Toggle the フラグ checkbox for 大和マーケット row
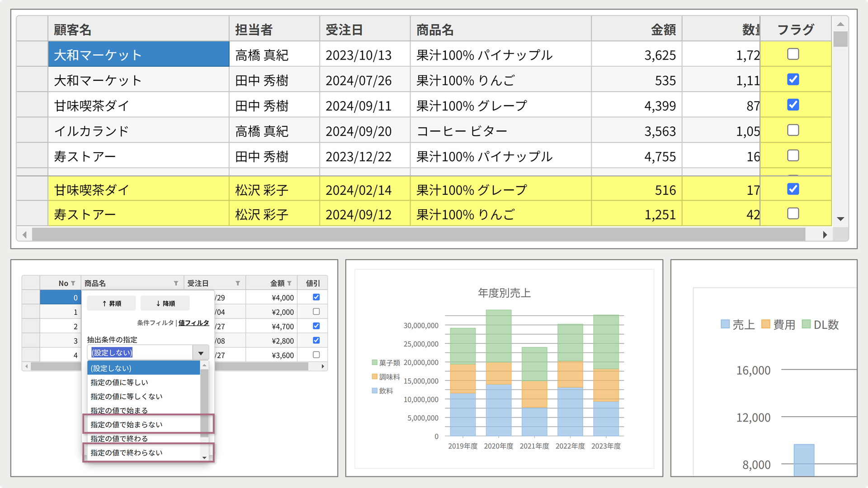Image resolution: width=868 pixels, height=488 pixels. tap(793, 54)
